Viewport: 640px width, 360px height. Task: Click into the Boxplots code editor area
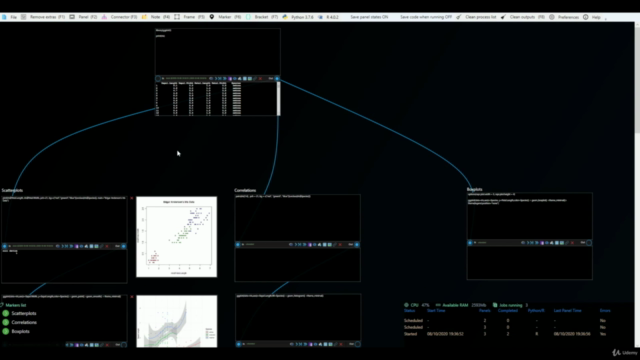[x=529, y=216]
